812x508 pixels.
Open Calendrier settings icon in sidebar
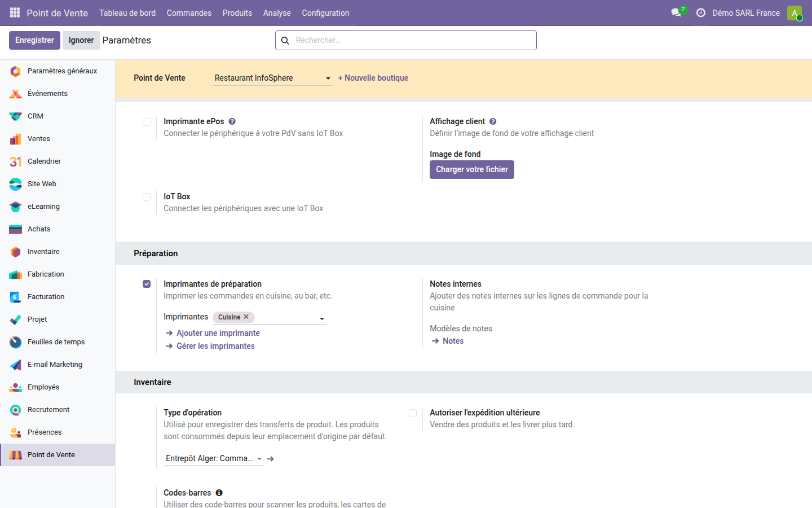(16, 161)
